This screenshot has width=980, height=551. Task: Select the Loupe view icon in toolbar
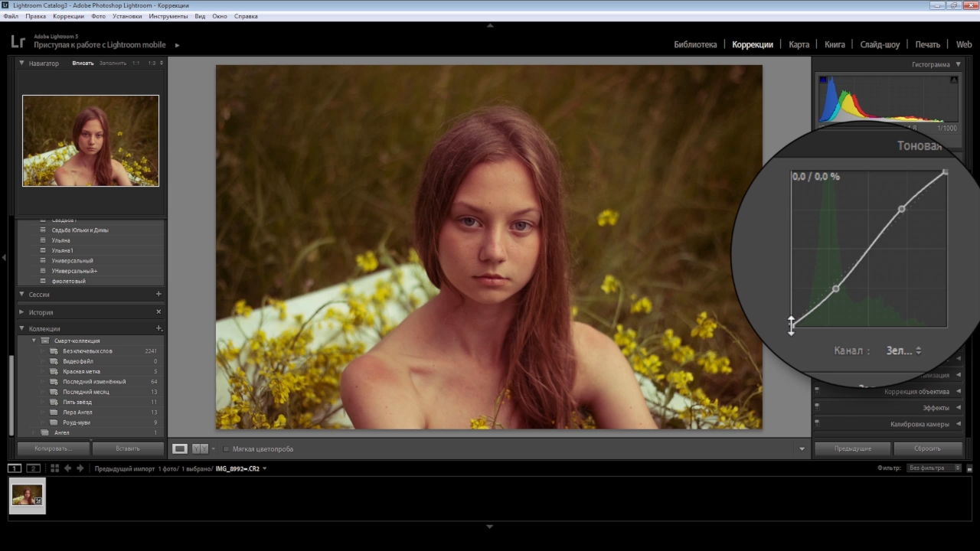click(x=180, y=448)
